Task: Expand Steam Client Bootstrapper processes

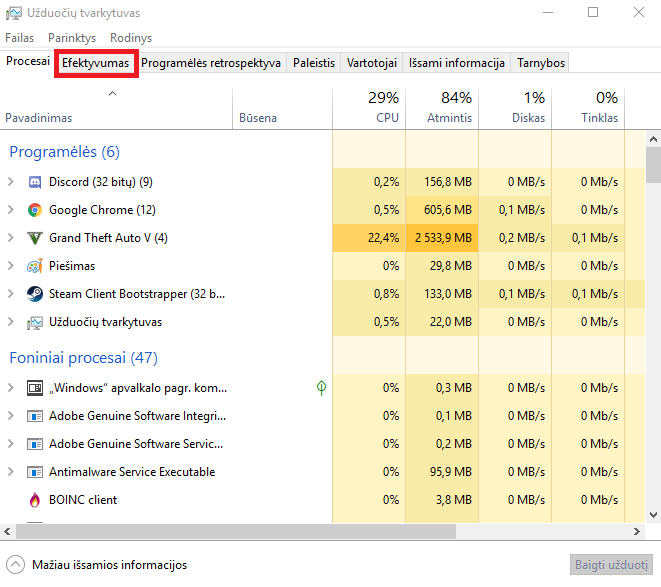Action: (x=11, y=294)
